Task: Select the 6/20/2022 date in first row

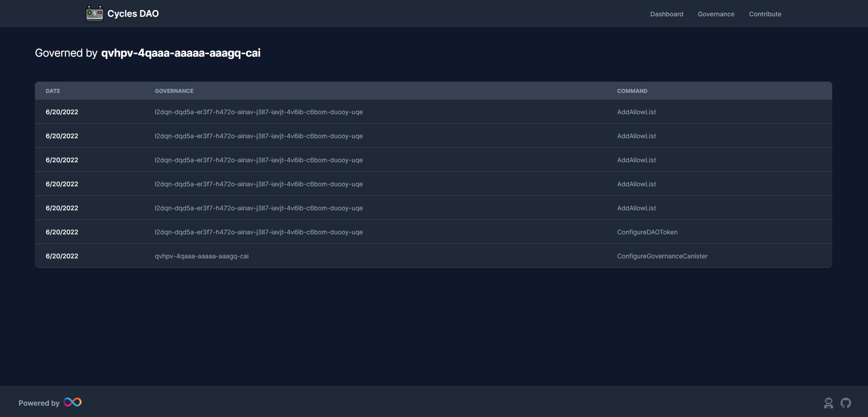Action: [x=62, y=112]
